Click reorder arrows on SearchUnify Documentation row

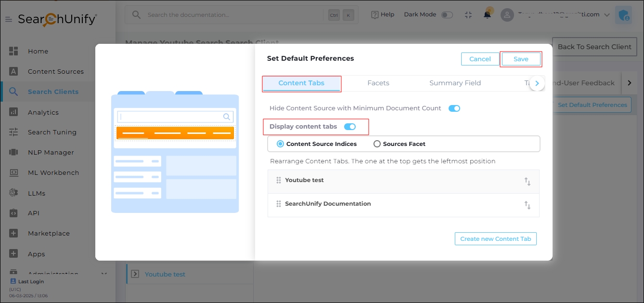(528, 205)
